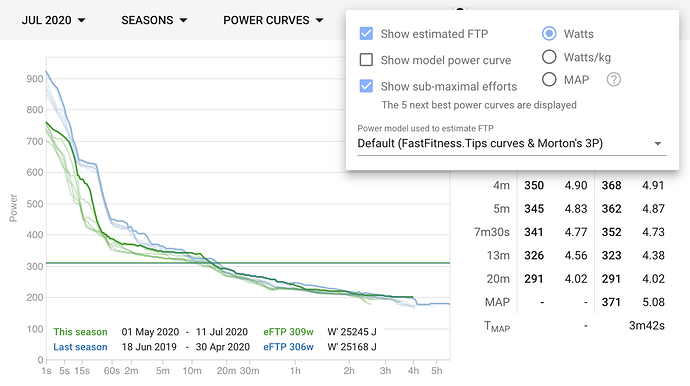Viewport: 690px width, 386px height.
Task: Click the This season legend label
Action: point(80,332)
